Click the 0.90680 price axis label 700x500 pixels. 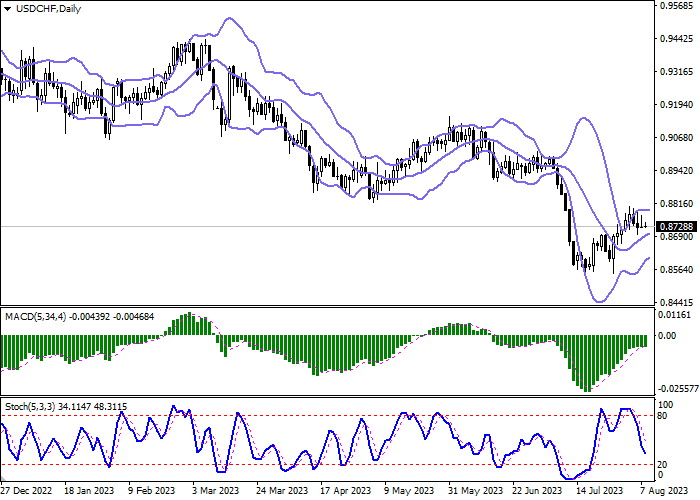coord(674,138)
